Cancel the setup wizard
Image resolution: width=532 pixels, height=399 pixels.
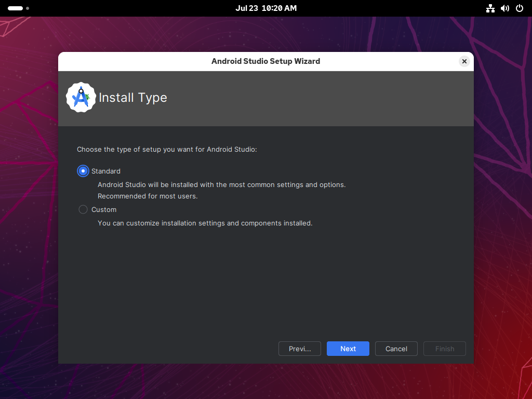coord(396,349)
